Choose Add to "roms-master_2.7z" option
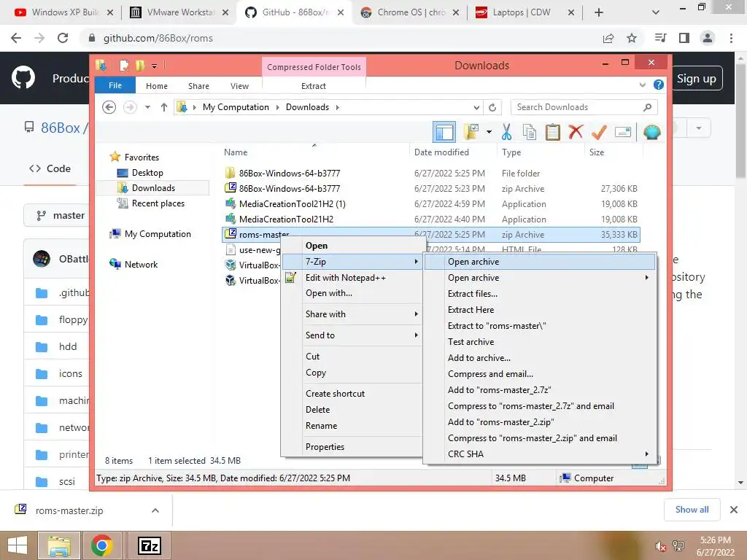Viewport: 747px width, 560px height. click(x=540, y=390)
